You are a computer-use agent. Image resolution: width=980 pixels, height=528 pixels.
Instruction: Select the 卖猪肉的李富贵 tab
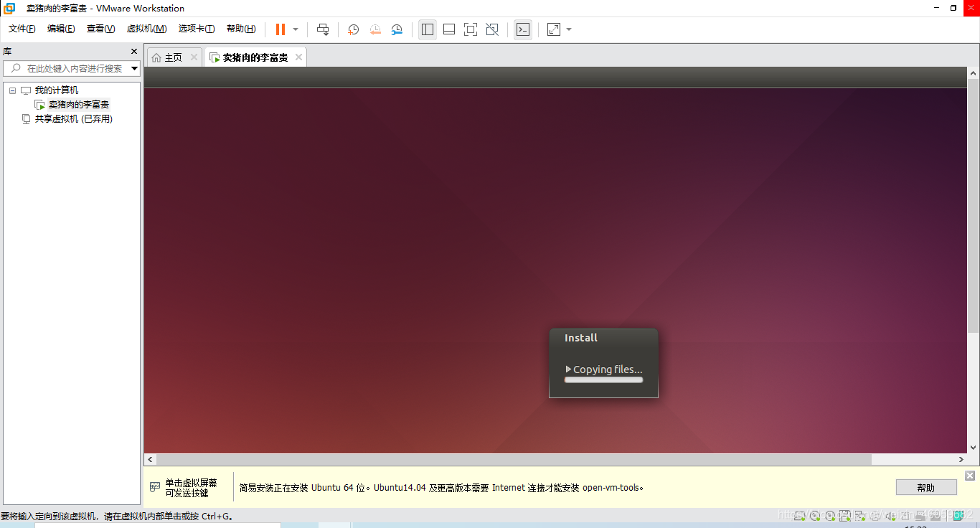click(255, 57)
